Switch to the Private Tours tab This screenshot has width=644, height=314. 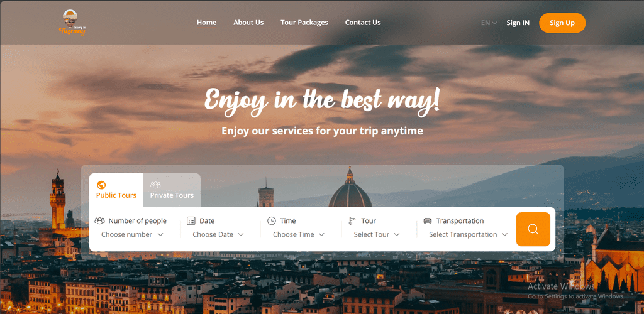click(x=172, y=190)
